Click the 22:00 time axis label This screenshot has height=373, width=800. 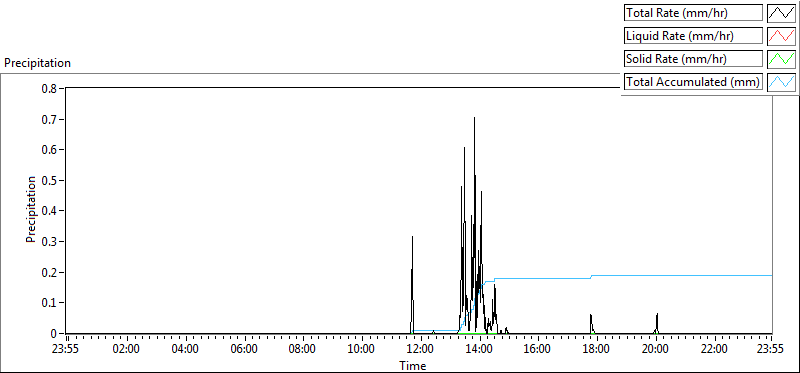pos(714,350)
